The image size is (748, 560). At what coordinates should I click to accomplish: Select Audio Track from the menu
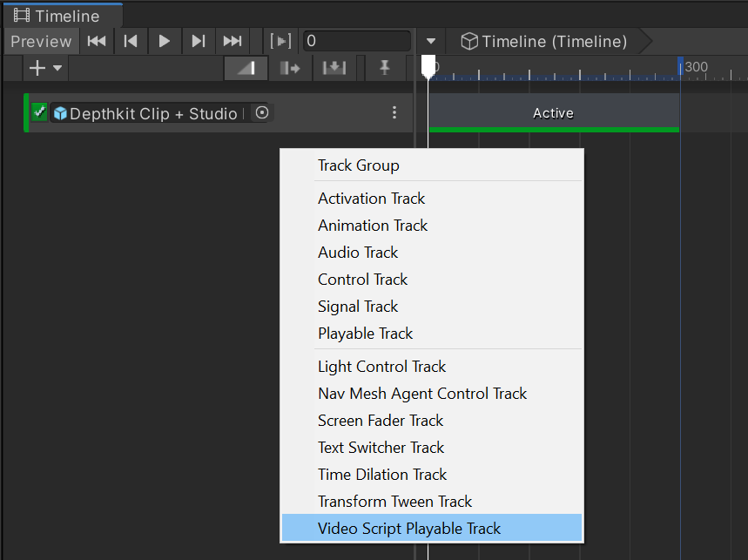(x=358, y=253)
